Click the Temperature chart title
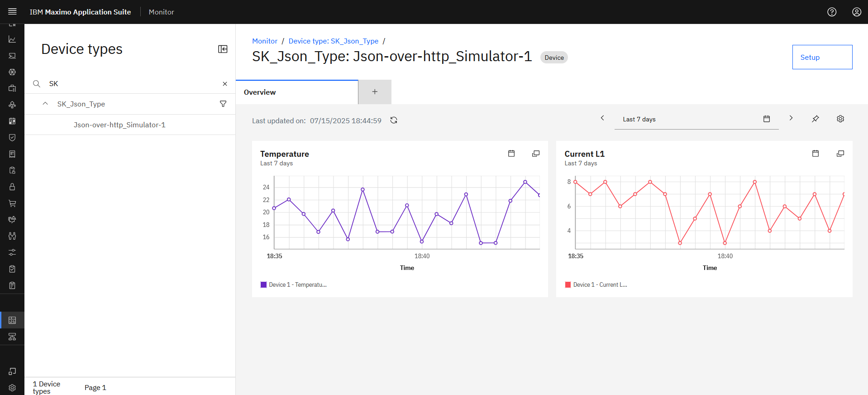868x395 pixels. click(285, 154)
